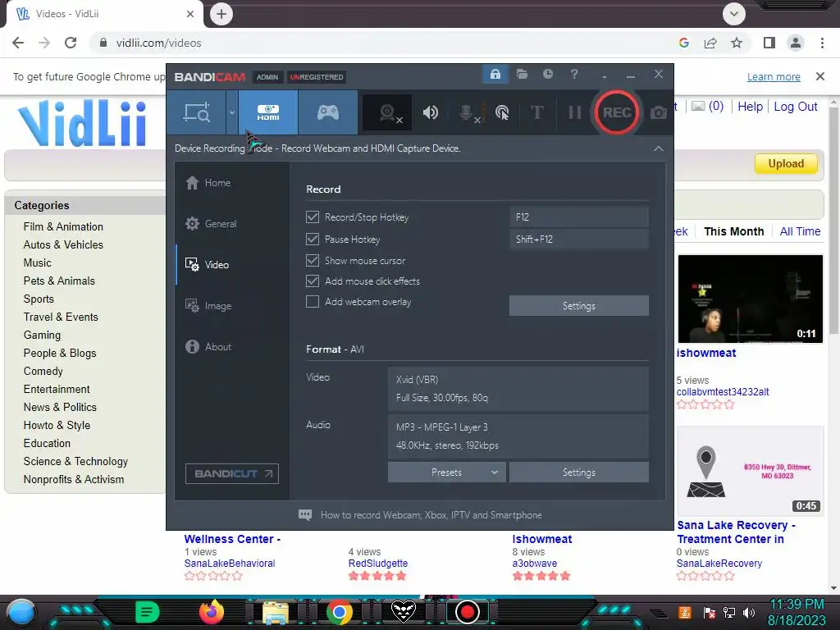Select the Gaming category
This screenshot has height=630, width=840.
pyautogui.click(x=42, y=335)
